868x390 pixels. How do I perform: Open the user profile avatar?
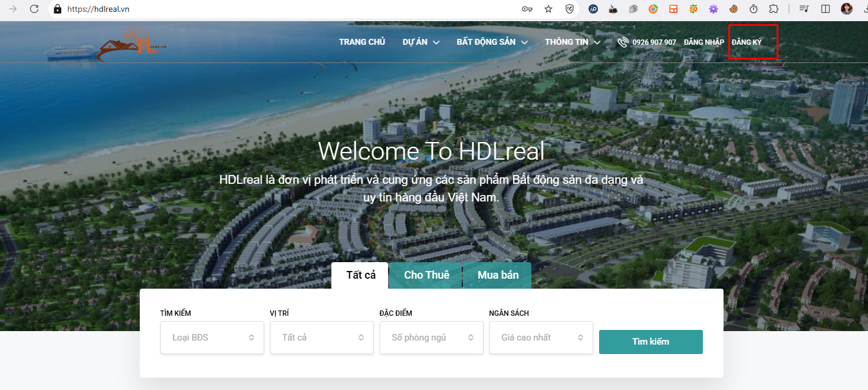click(x=847, y=9)
